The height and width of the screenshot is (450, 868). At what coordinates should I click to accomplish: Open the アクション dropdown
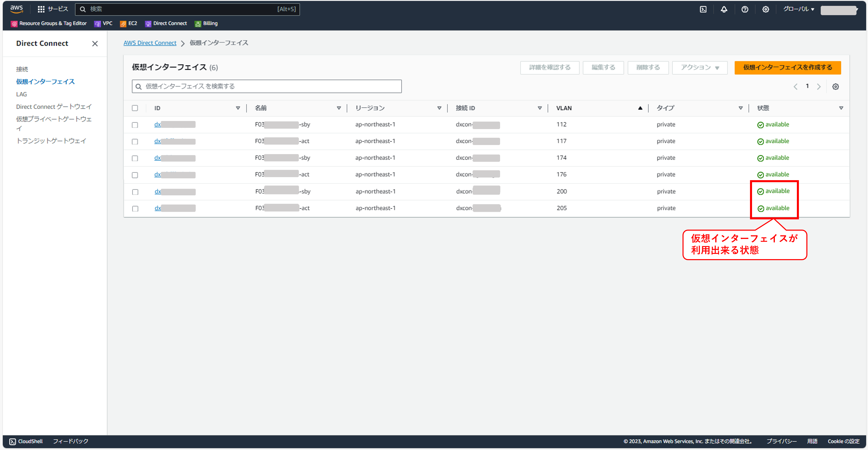[699, 67]
